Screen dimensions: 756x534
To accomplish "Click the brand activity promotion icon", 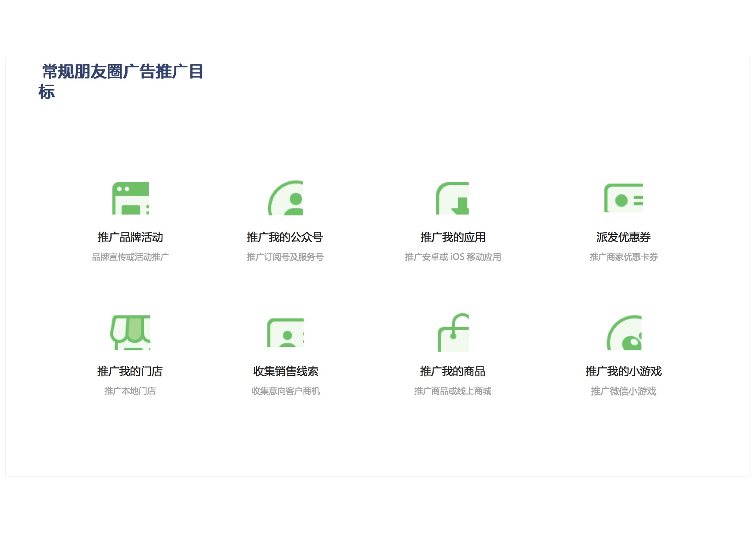I will [130, 198].
